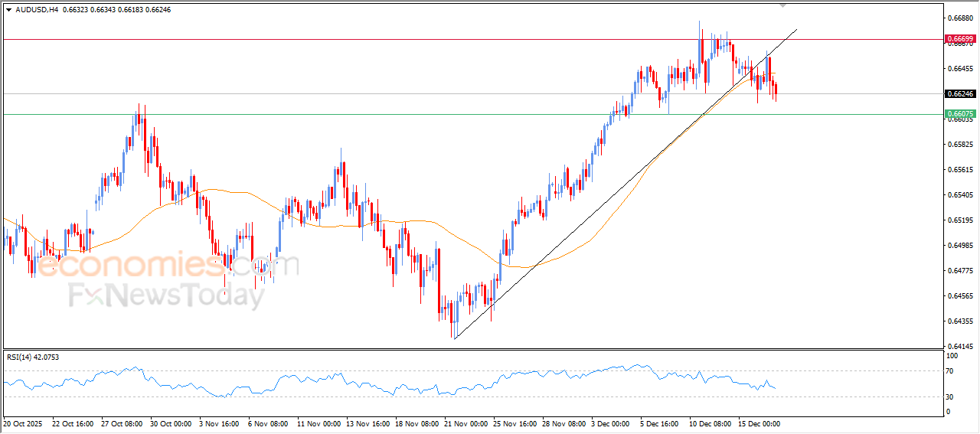Click the 0.64355 price axis label

point(959,321)
